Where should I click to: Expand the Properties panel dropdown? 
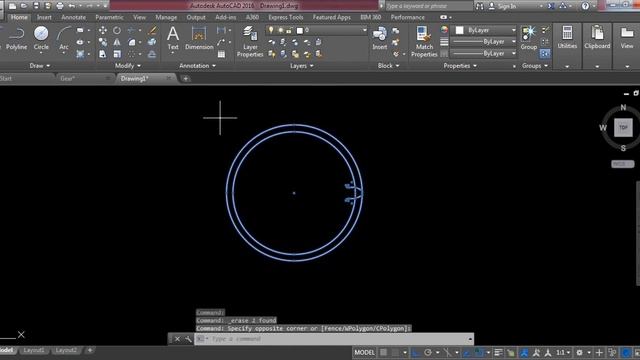tap(460, 66)
